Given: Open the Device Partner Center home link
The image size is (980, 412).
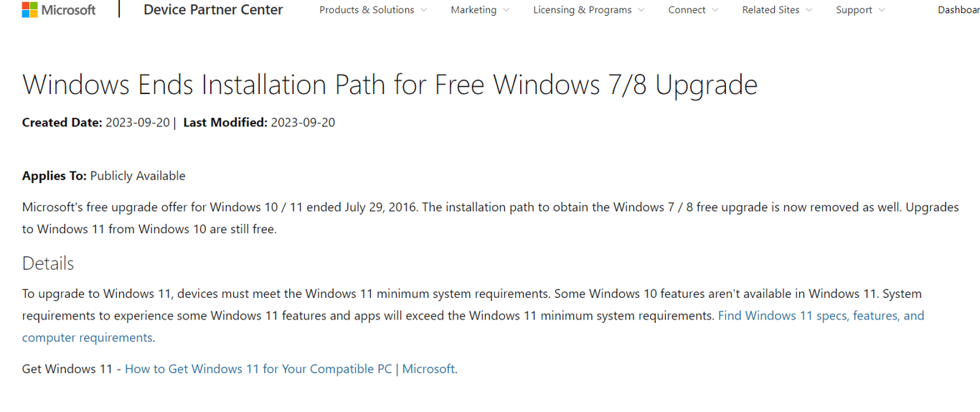Looking at the screenshot, I should (x=213, y=10).
